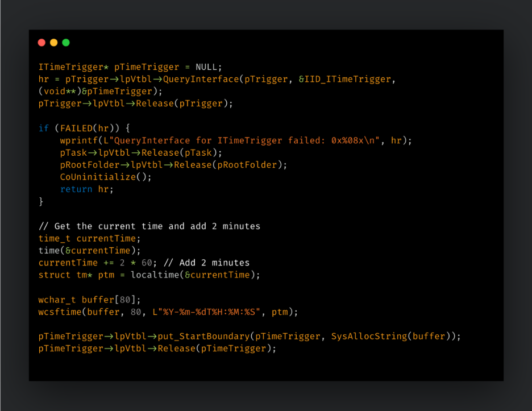Click QueryInterface in the hr assignment

pos(201,79)
